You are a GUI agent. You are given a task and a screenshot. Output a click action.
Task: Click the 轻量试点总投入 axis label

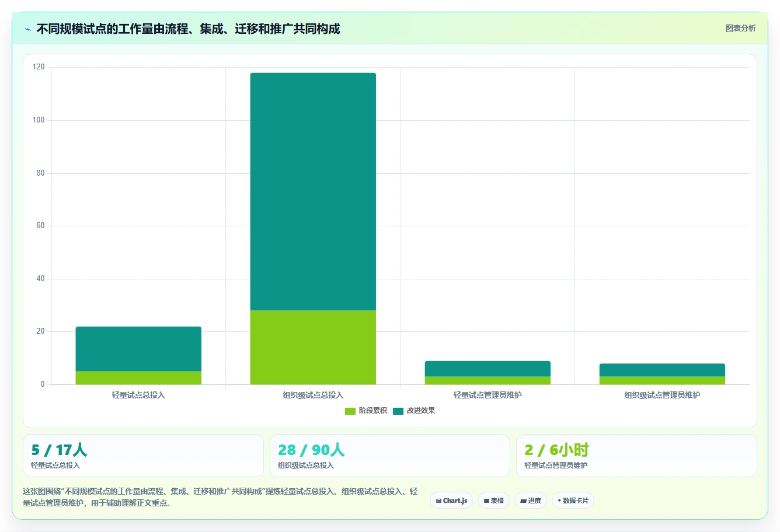pyautogui.click(x=138, y=395)
